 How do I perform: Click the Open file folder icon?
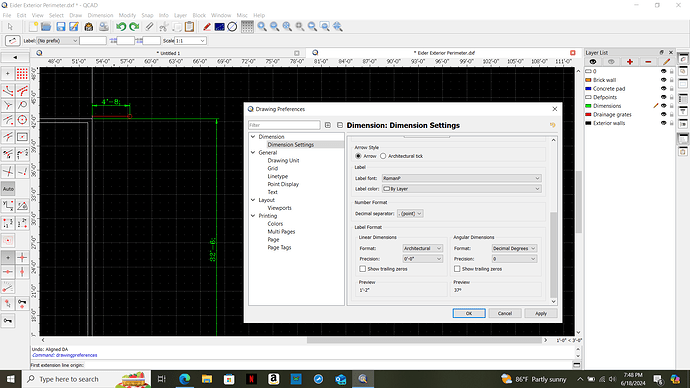click(46, 27)
